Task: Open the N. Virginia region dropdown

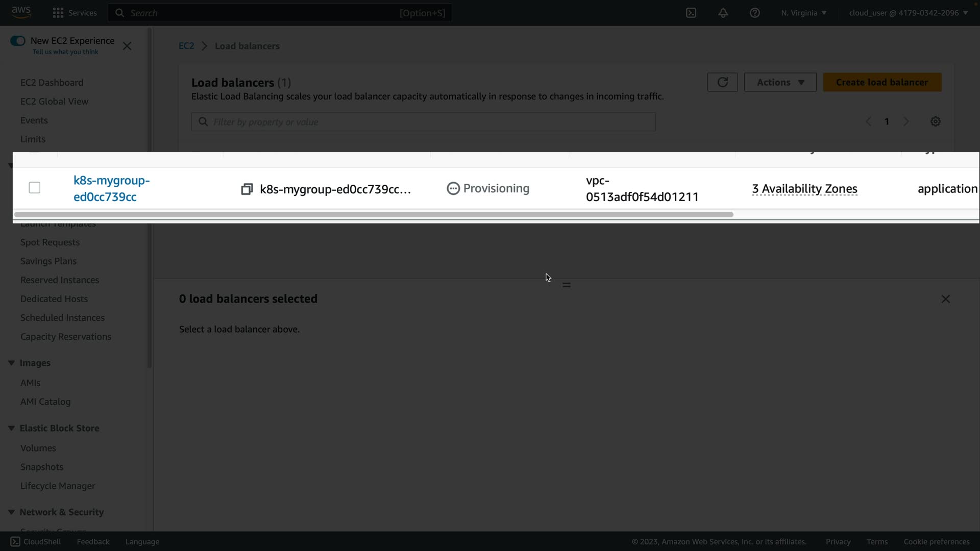Action: point(803,13)
